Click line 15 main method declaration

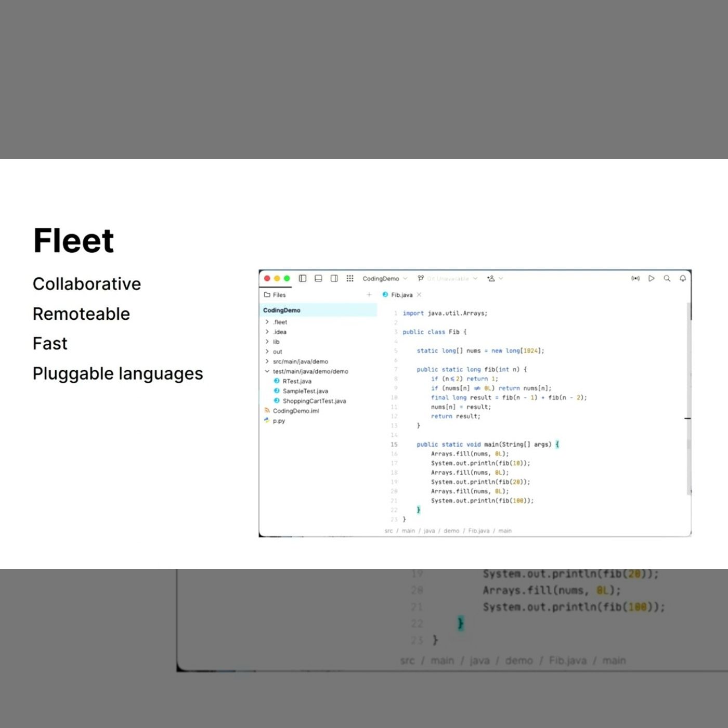coord(488,445)
